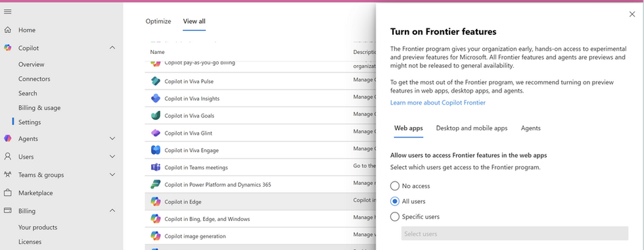Open Billing & usage page
Viewport: 644px width, 250px height.
[39, 108]
